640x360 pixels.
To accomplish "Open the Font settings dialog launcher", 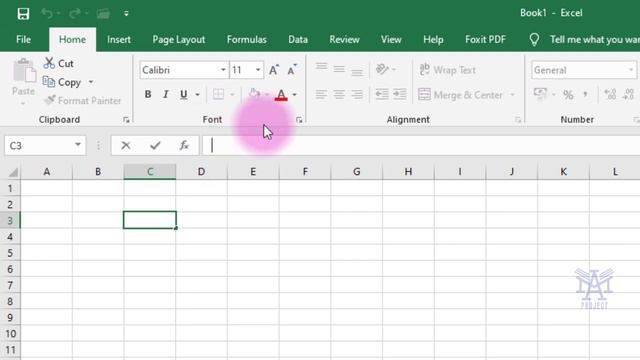I will click(x=299, y=120).
